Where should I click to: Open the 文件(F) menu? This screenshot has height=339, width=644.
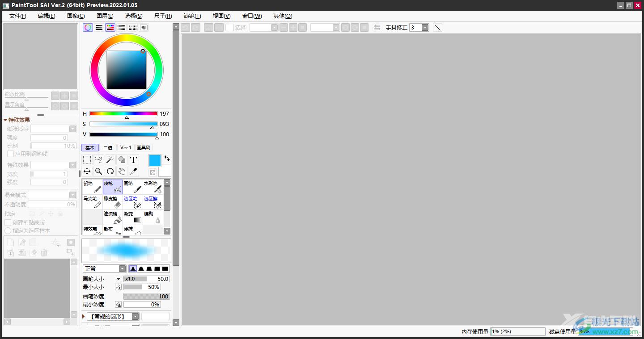point(18,16)
